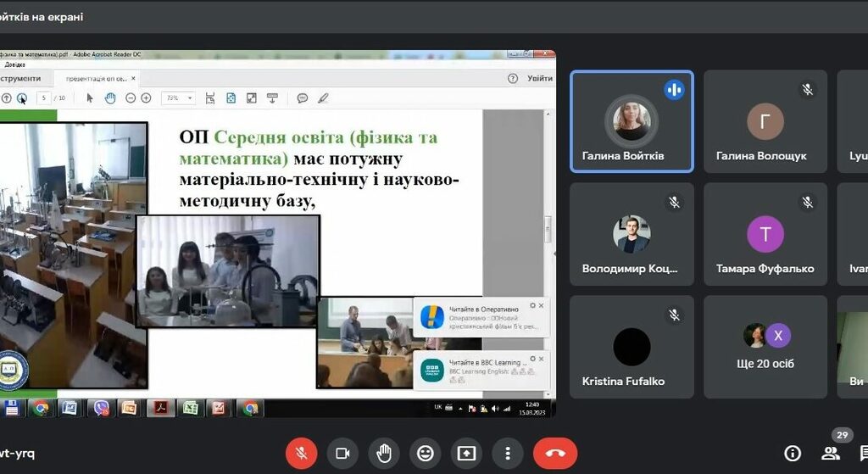This screenshot has height=474, width=868.
Task: Unmute the microphone in Meet controls
Action: point(301,453)
